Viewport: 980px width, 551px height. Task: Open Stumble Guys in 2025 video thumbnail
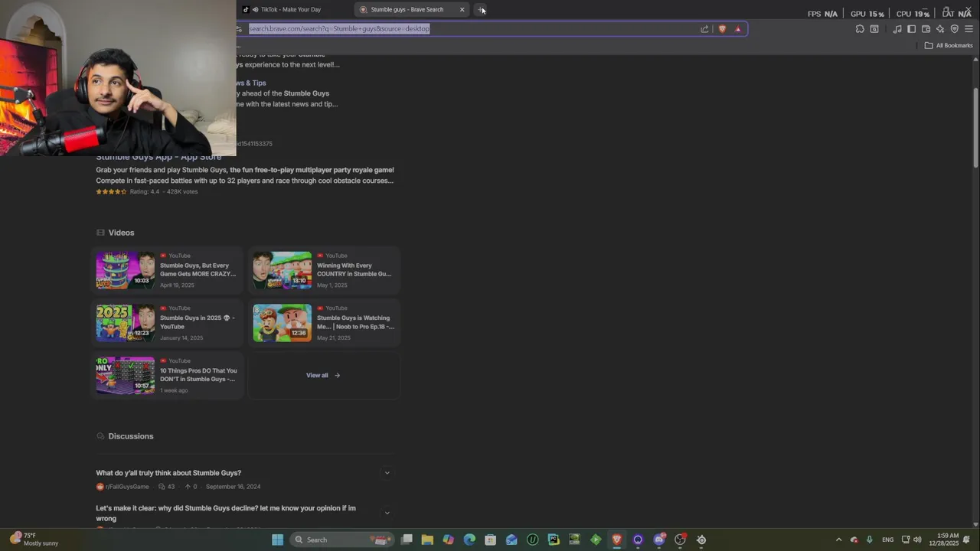coord(126,323)
